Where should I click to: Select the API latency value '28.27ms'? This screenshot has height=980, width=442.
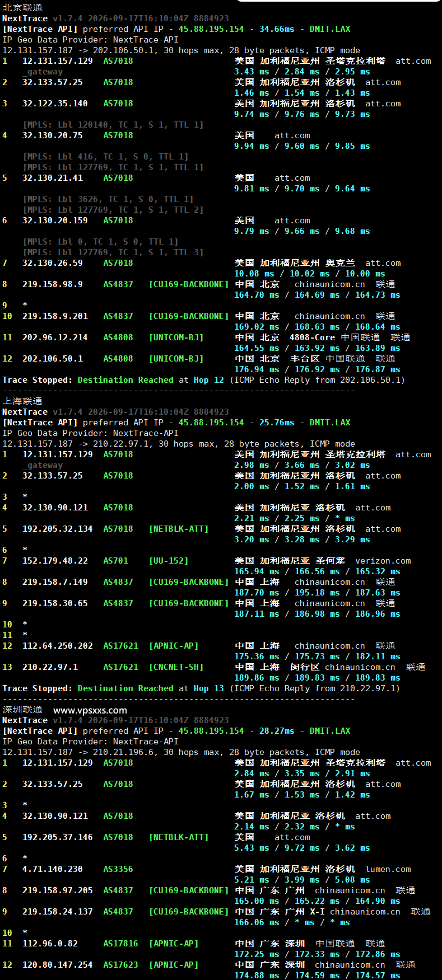click(277, 731)
